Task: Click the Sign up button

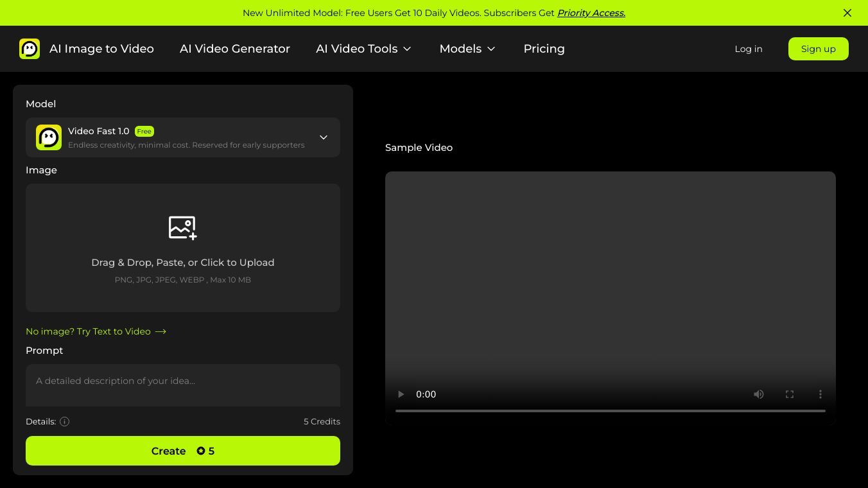Action: pyautogui.click(x=819, y=49)
